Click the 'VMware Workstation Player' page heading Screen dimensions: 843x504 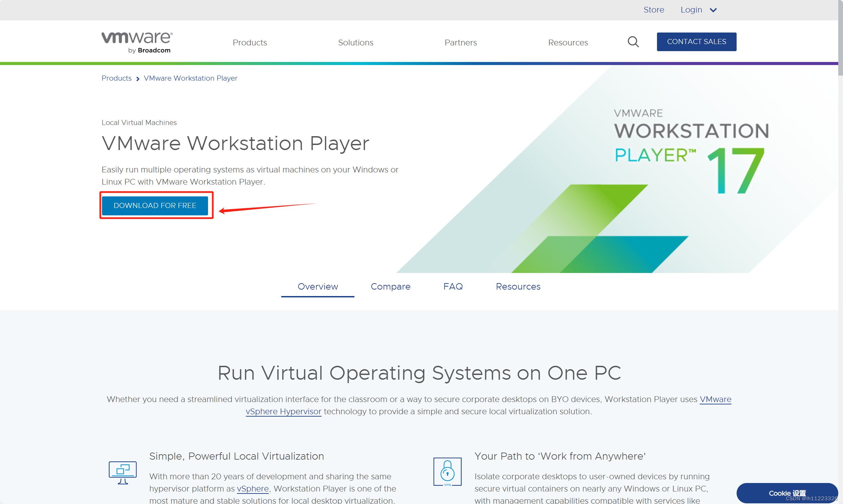point(235,143)
